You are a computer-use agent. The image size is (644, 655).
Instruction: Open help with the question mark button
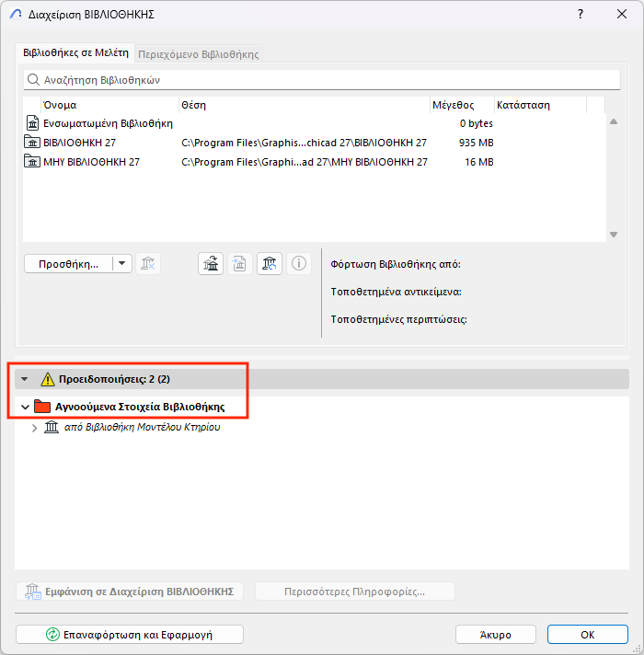point(581,14)
